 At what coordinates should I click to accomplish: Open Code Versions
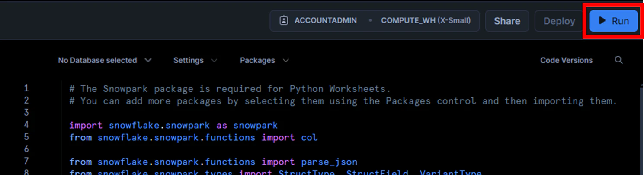click(x=566, y=60)
